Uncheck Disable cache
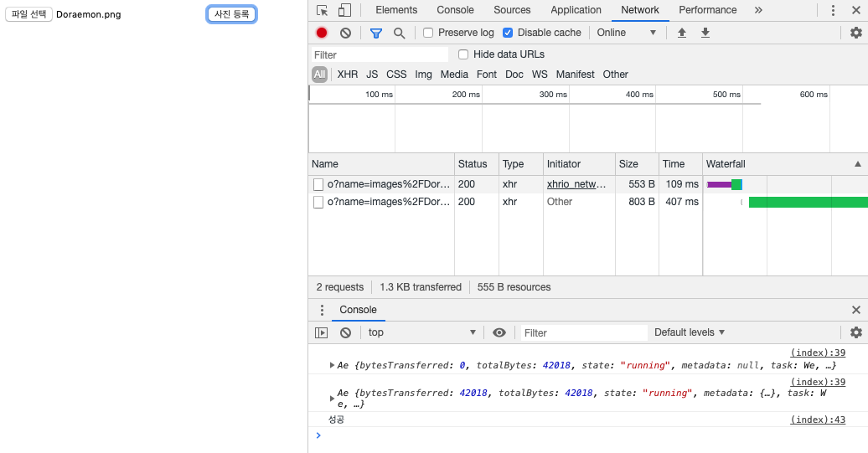This screenshot has width=868, height=453. 508,33
